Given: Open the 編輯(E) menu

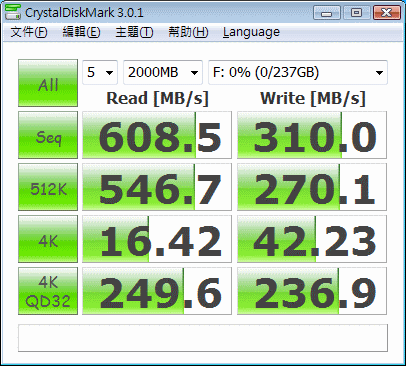Looking at the screenshot, I should pos(81,32).
